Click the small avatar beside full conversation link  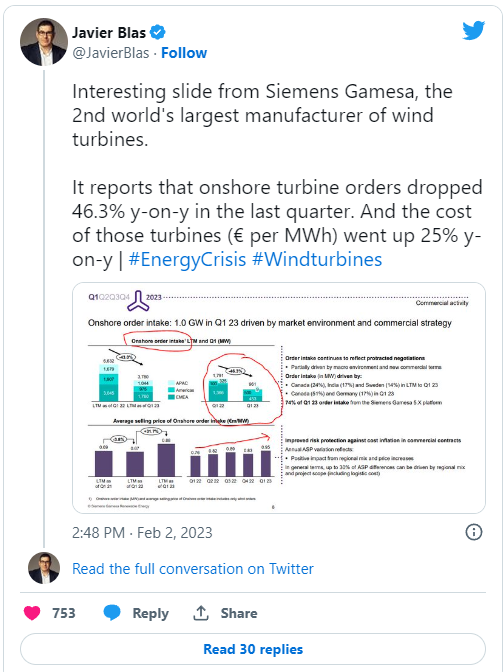tap(44, 568)
